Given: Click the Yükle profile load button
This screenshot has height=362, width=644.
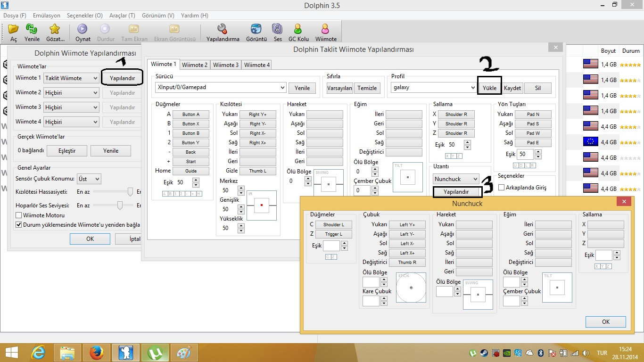Looking at the screenshot, I should point(489,88).
